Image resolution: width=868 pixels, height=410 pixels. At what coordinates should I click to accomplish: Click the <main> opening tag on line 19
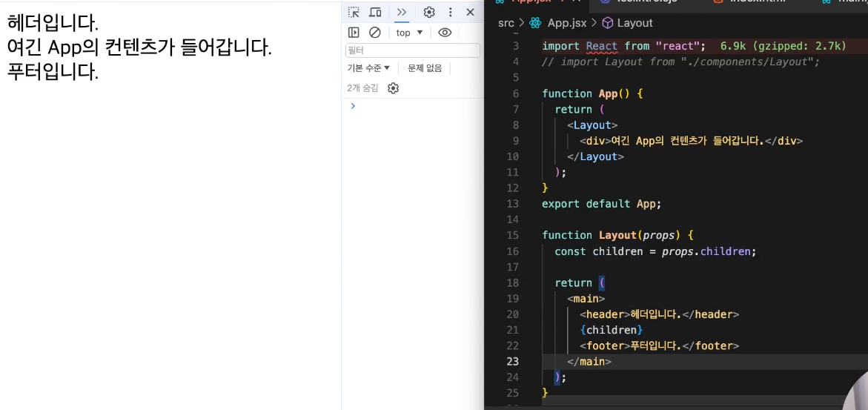(x=586, y=299)
